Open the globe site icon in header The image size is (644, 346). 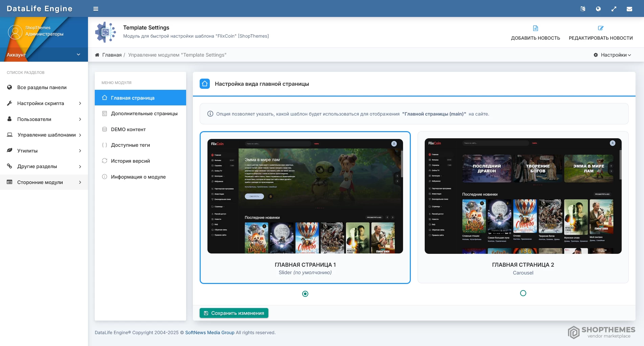[598, 9]
